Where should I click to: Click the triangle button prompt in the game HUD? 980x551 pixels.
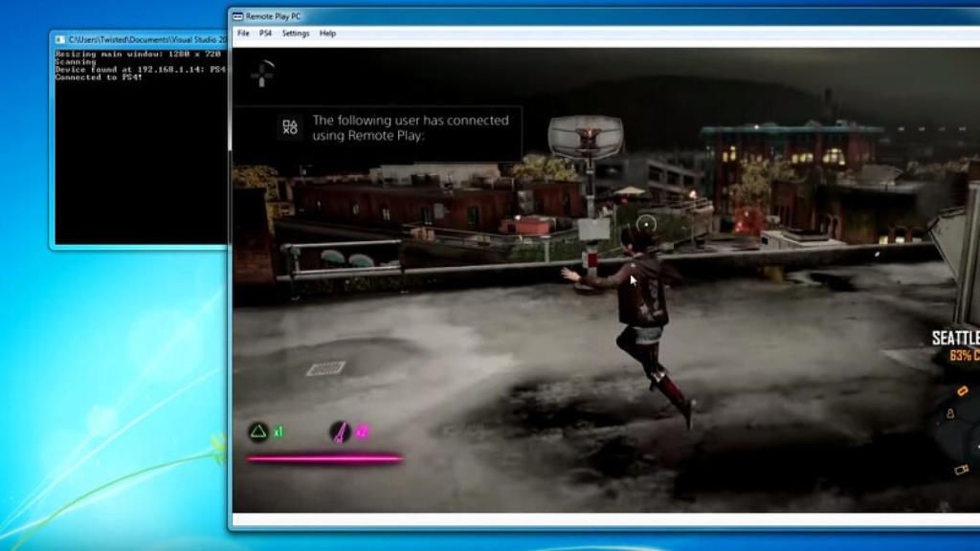coord(258,432)
